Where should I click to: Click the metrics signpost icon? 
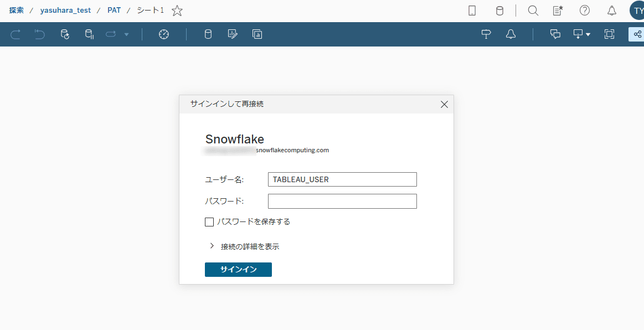tap(486, 34)
